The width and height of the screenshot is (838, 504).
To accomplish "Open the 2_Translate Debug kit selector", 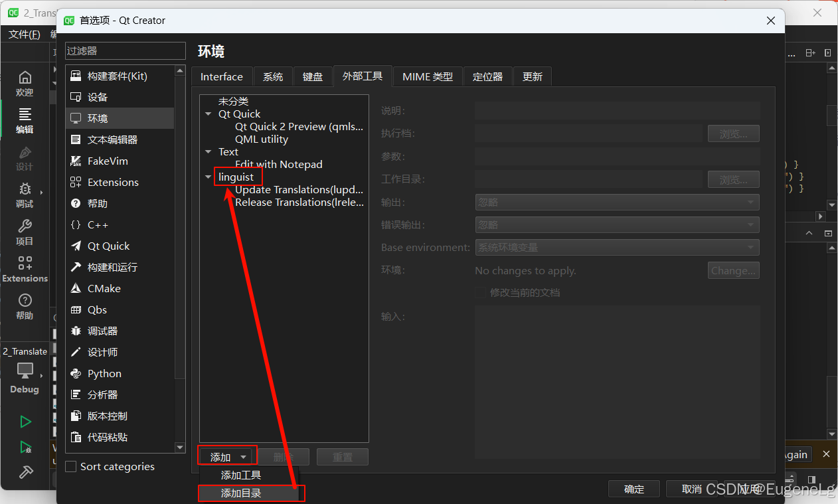I will click(25, 371).
